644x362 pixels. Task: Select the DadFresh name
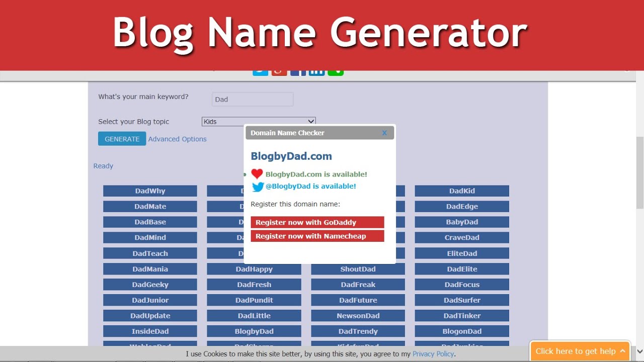pos(254,285)
